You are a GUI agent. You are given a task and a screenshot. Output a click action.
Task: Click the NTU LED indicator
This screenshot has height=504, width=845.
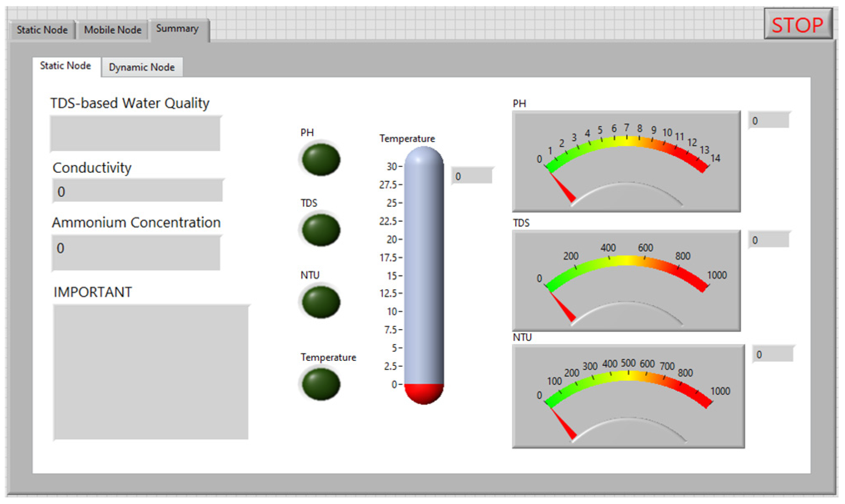(x=321, y=302)
